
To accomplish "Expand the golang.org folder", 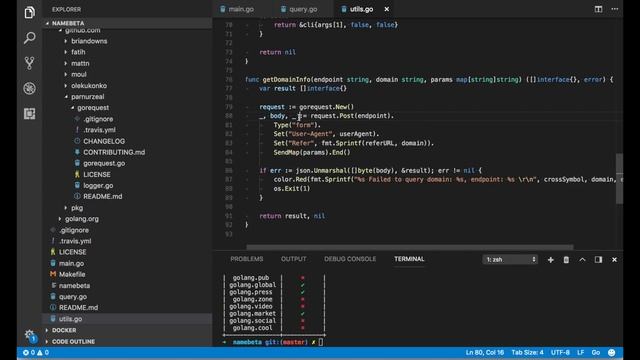I will [x=82, y=219].
